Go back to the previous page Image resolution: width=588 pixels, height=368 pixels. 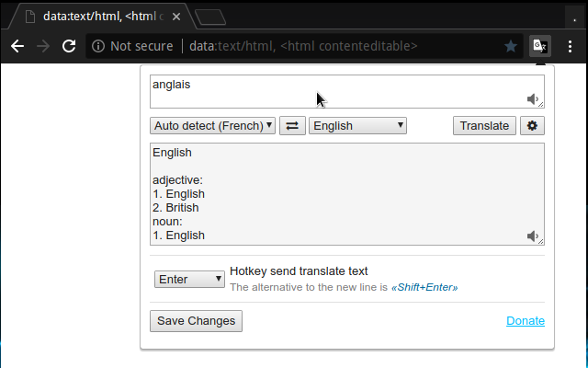17,46
